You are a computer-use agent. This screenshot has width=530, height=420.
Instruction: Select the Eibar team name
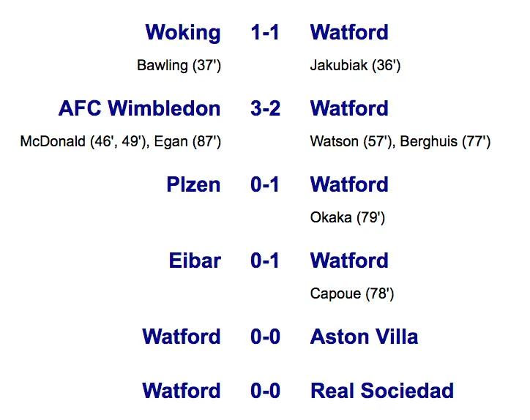(195, 261)
